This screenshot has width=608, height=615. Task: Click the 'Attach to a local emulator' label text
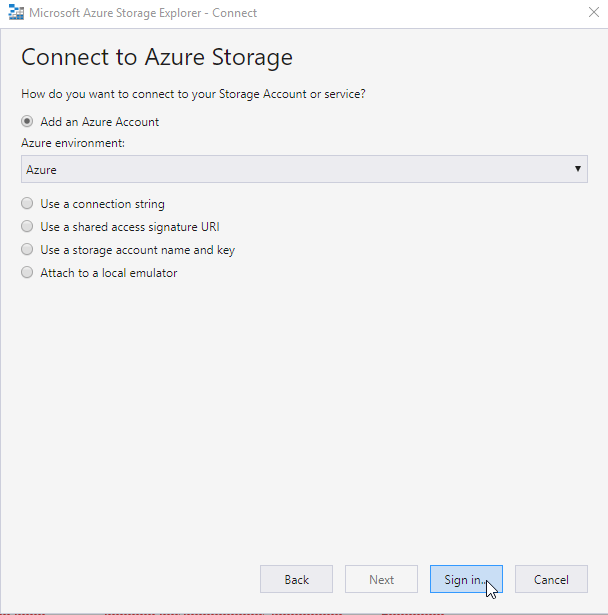tap(108, 273)
